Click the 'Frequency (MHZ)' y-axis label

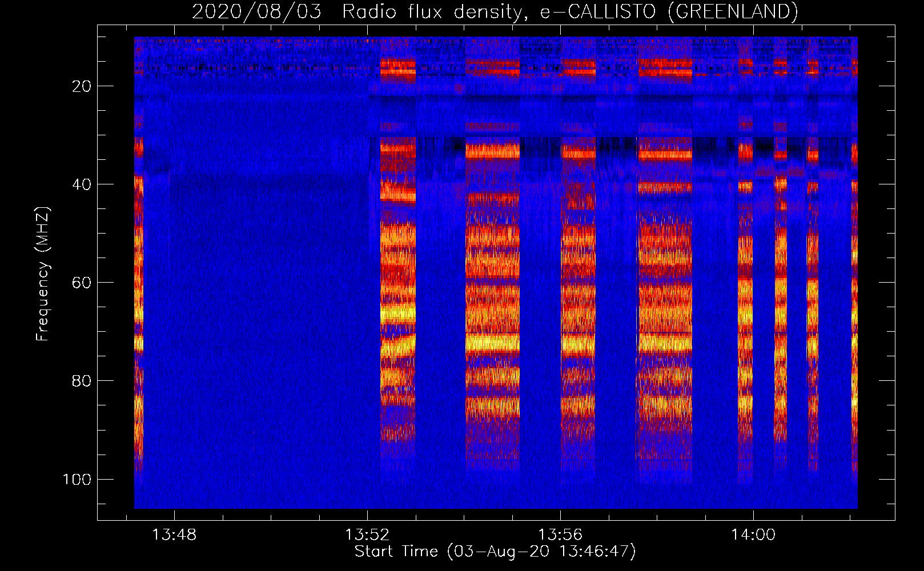click(x=43, y=274)
